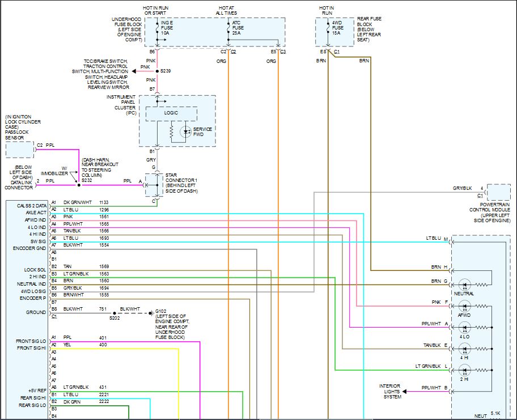Click the 4 LO indicator LED symbol
Viewport: 517px width, 420px height.
(465, 328)
